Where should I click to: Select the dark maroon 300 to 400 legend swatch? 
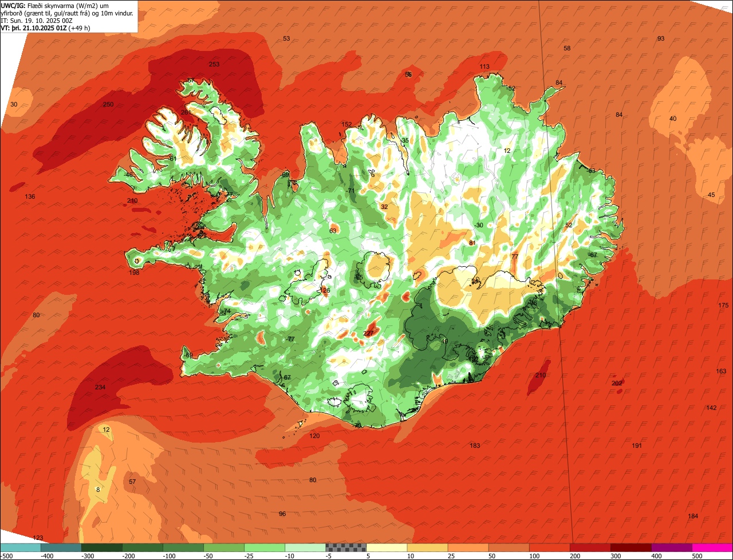(x=630, y=547)
